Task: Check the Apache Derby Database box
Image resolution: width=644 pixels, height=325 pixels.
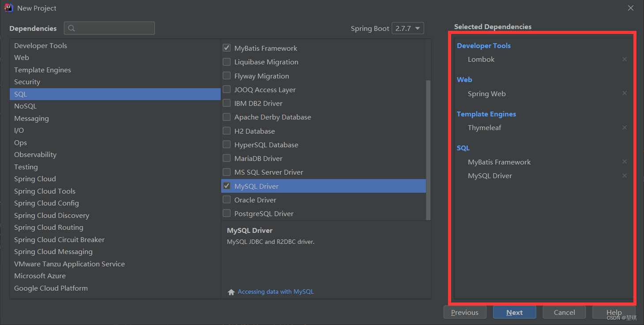Action: pos(226,117)
